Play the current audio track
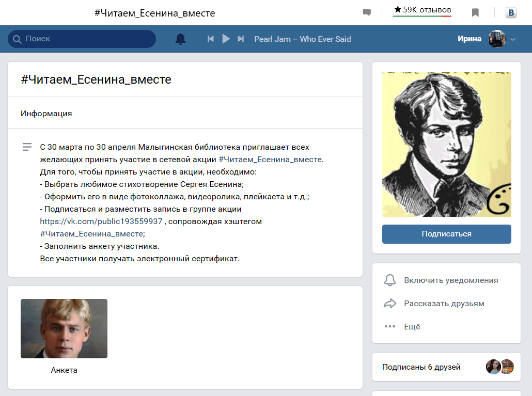The width and height of the screenshot is (532, 396). [x=226, y=39]
